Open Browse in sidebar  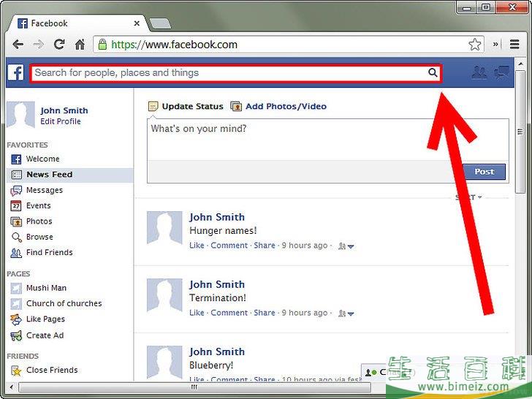(x=39, y=237)
